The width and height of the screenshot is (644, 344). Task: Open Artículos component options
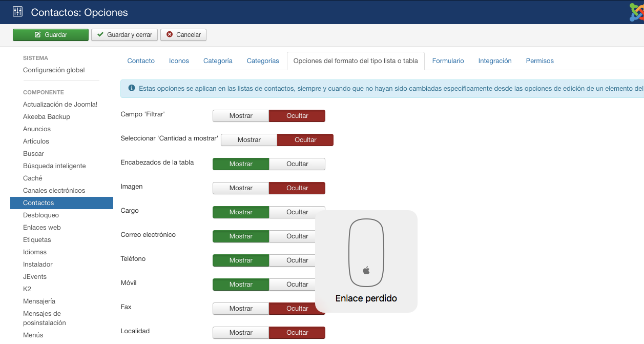(36, 141)
